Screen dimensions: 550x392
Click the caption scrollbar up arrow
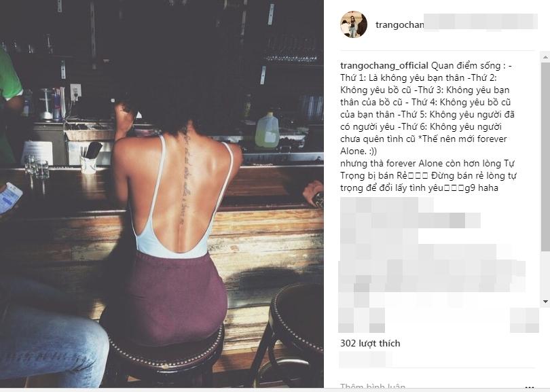point(545,57)
